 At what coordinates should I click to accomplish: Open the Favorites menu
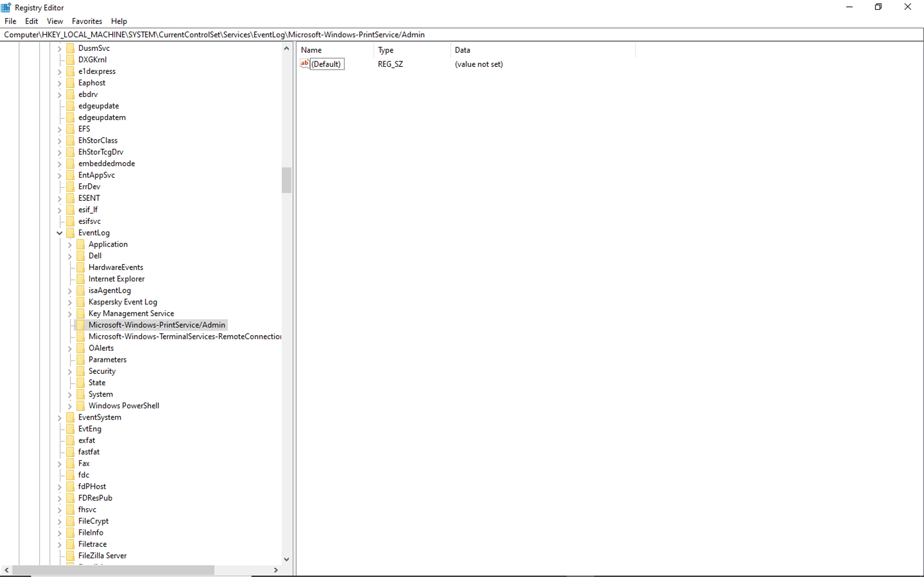[x=87, y=21]
